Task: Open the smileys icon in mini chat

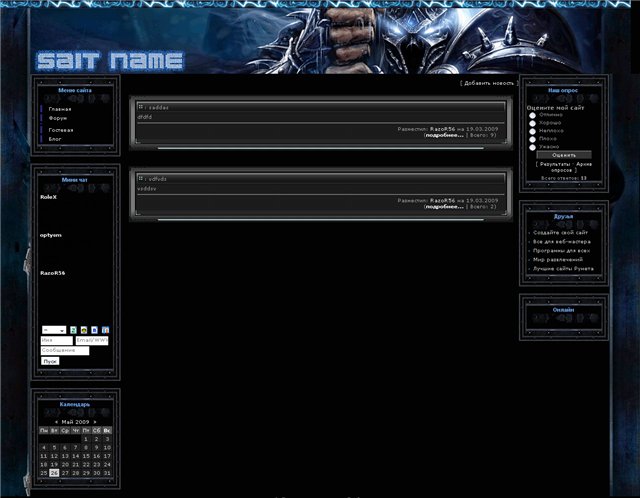Action: pos(84,330)
